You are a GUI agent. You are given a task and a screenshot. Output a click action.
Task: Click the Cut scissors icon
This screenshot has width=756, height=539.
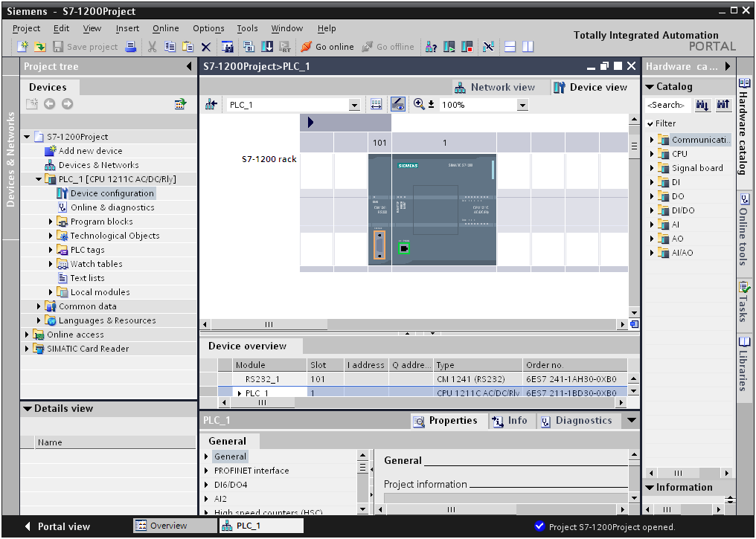152,46
